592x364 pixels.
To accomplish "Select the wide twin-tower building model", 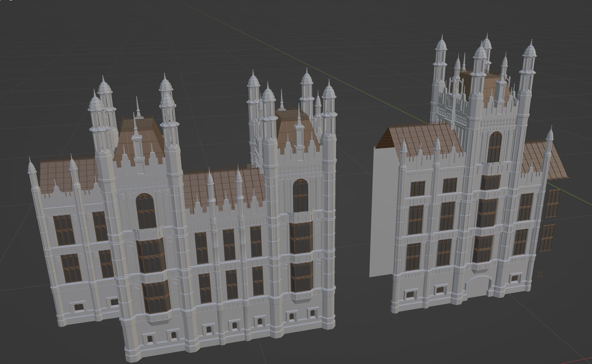I will 183,215.
